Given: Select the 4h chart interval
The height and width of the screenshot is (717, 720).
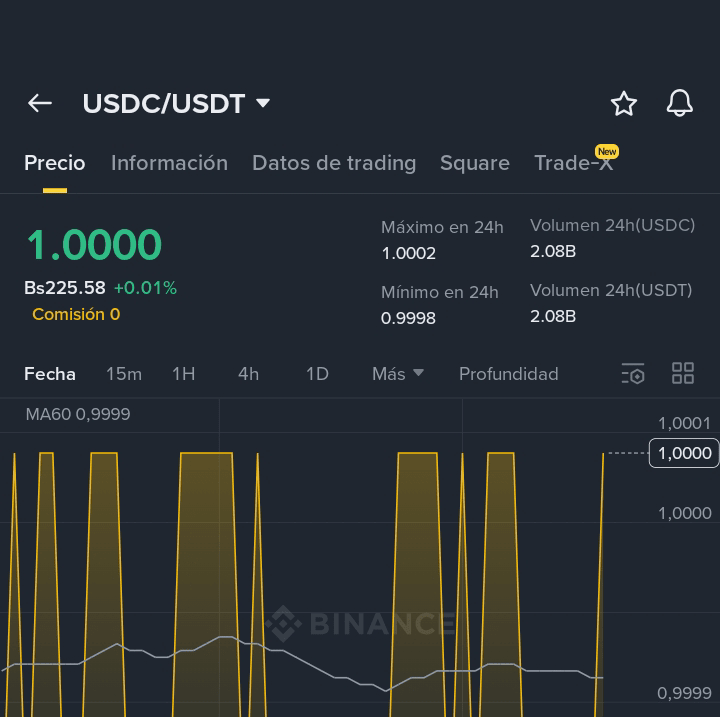Looking at the screenshot, I should coord(248,374).
